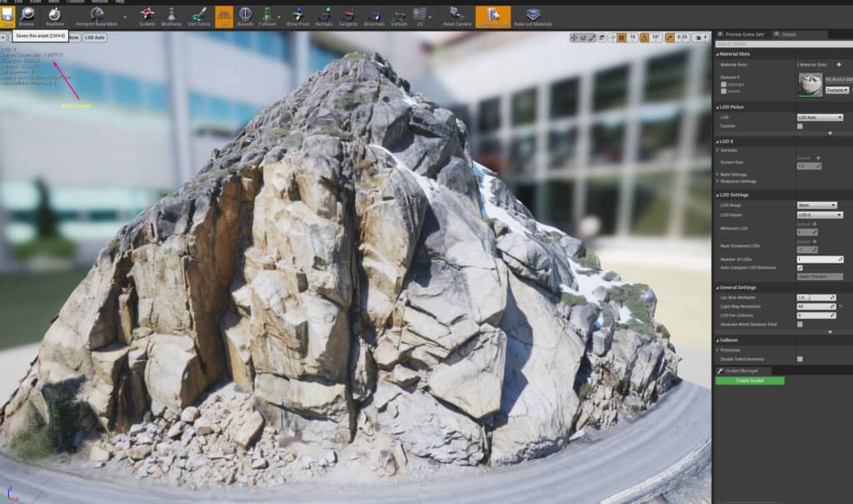Toggle the highlighted Grid icon
Screen dimensions: 853x504
[x=224, y=17]
